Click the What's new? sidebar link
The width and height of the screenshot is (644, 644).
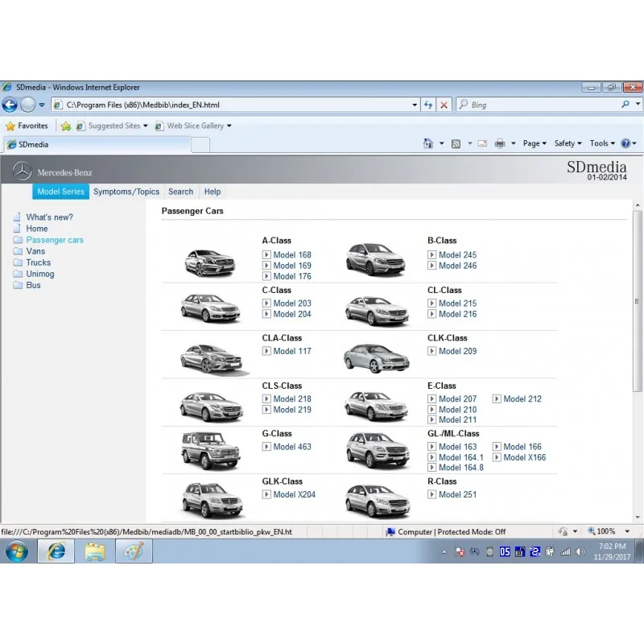[49, 217]
